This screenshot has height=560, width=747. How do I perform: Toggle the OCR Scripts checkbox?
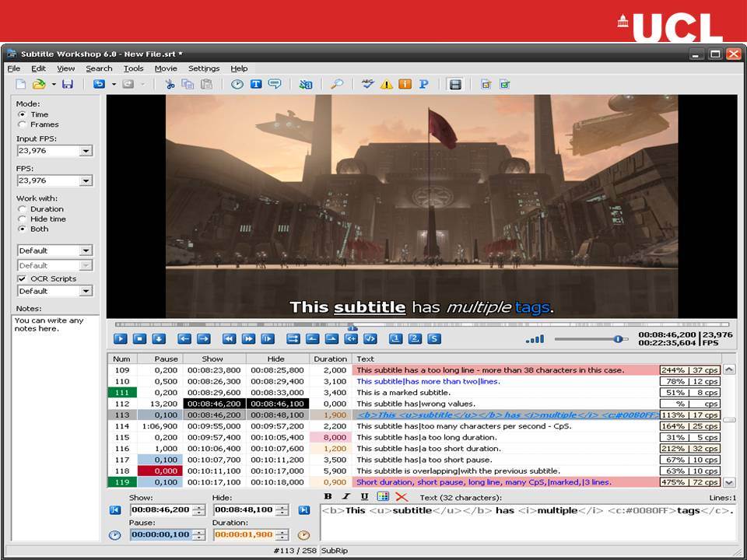pyautogui.click(x=22, y=278)
